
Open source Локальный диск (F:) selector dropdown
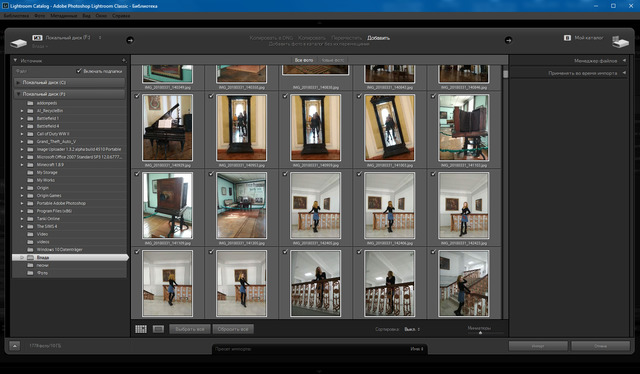pos(73,38)
